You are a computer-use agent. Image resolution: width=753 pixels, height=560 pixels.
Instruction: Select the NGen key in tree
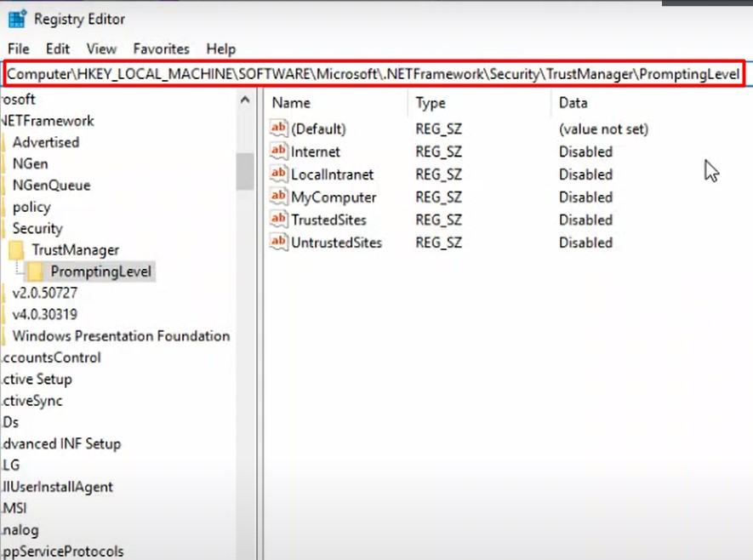point(31,163)
